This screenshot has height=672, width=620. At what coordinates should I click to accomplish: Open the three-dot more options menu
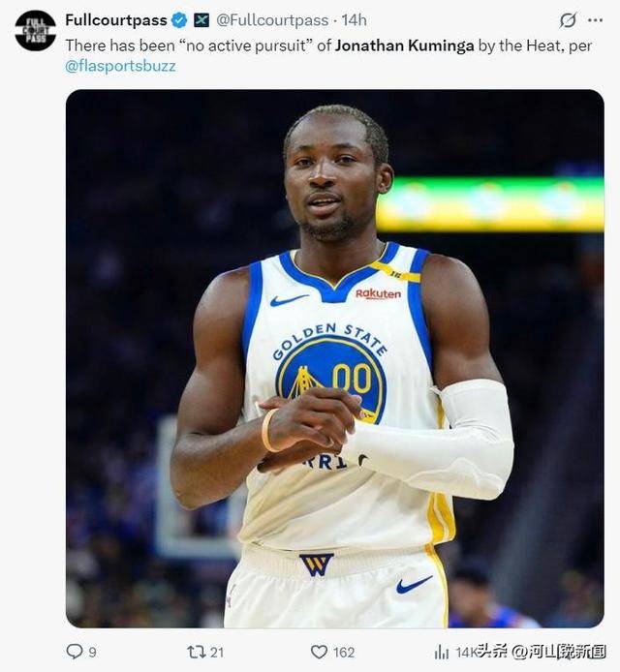tap(595, 20)
